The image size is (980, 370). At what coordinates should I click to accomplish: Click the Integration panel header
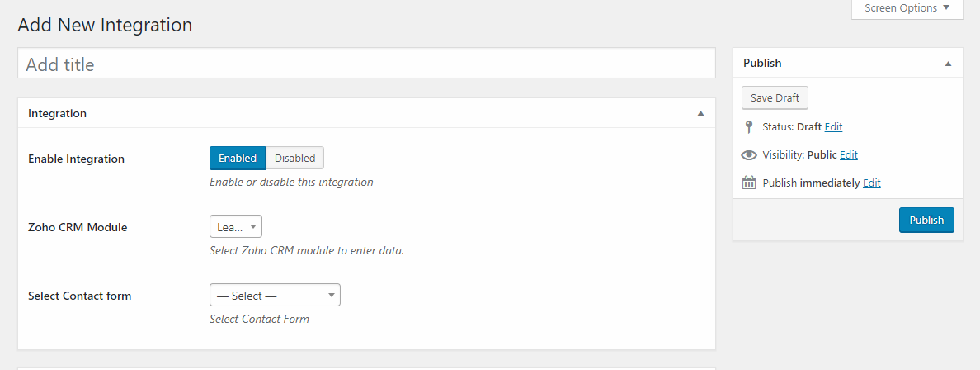(58, 113)
